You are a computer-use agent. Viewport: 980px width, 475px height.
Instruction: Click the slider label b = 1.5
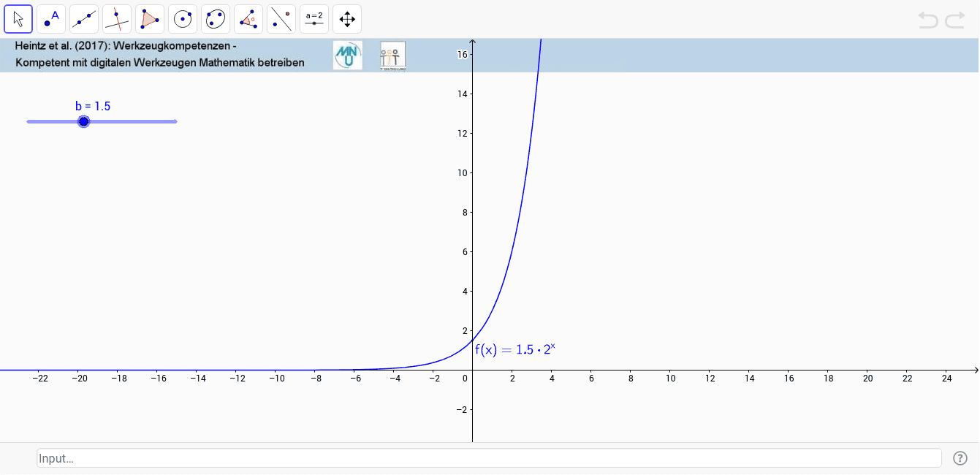click(x=93, y=106)
